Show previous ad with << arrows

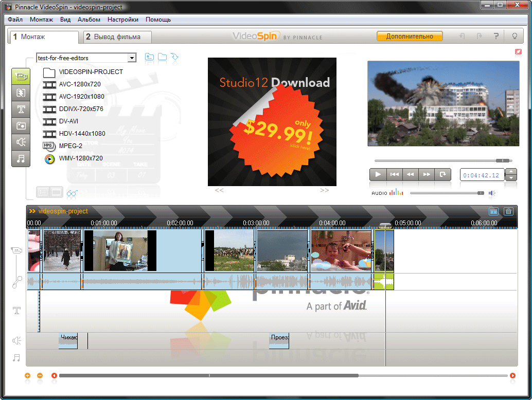pyautogui.click(x=219, y=190)
